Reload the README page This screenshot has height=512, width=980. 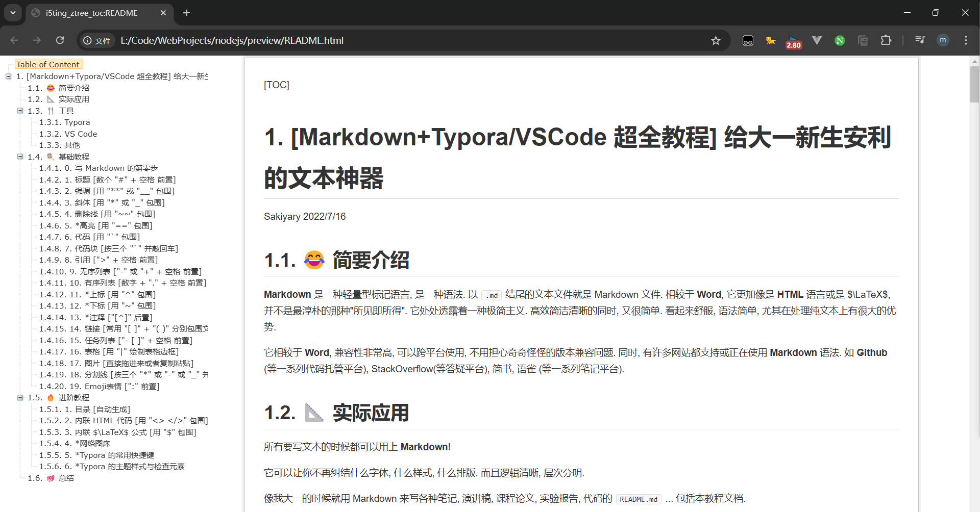click(60, 40)
